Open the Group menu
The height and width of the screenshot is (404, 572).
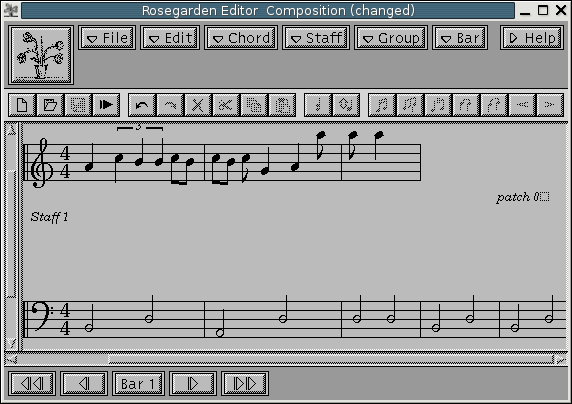pyautogui.click(x=391, y=38)
